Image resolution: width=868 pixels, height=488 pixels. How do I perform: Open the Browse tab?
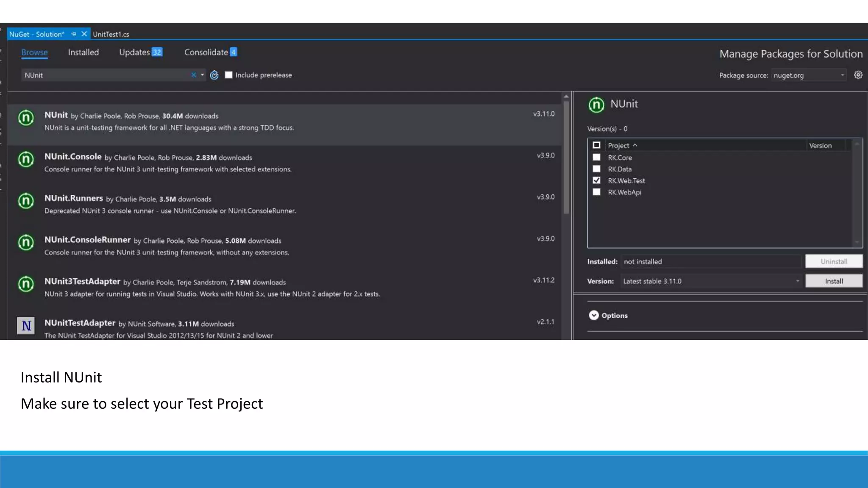tap(34, 52)
